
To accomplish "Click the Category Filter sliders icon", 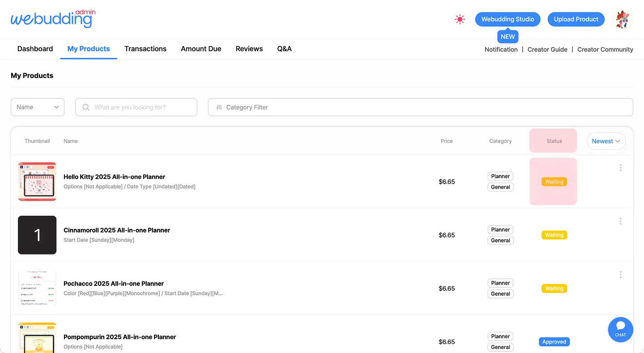I will click(219, 107).
